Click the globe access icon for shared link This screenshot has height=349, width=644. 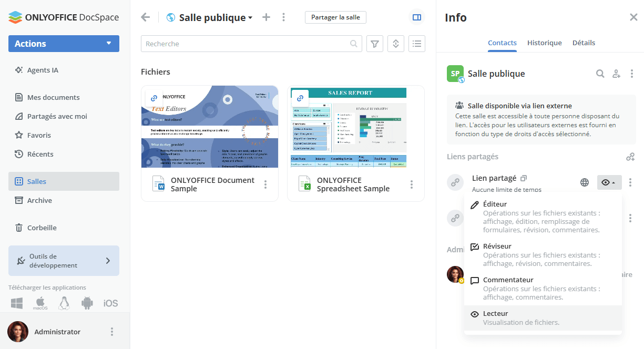coord(585,182)
